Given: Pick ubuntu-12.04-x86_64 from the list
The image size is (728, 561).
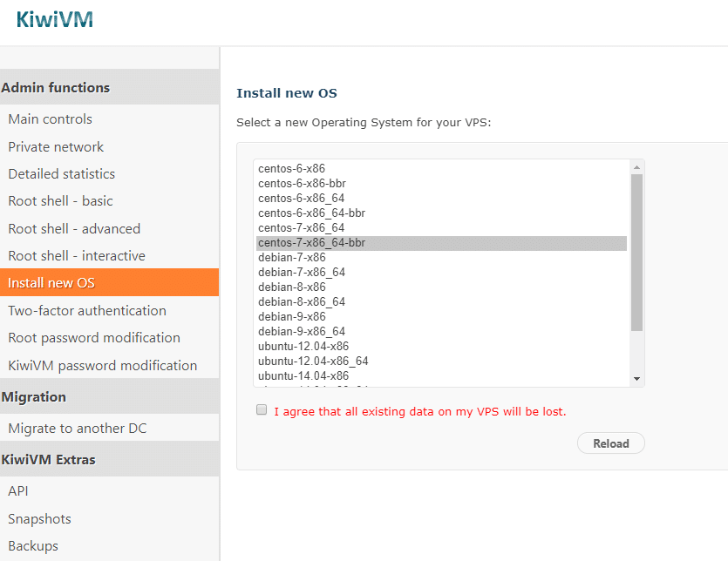Looking at the screenshot, I should click(313, 362).
